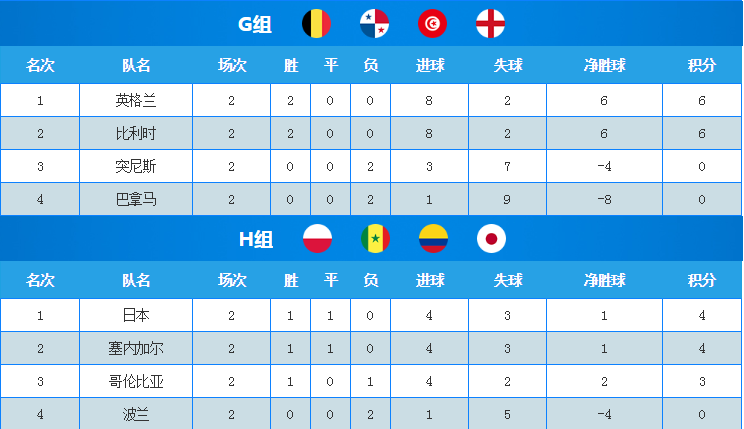Click the Poland flag in Group H
Image resolution: width=744 pixels, height=429 pixels.
click(317, 239)
